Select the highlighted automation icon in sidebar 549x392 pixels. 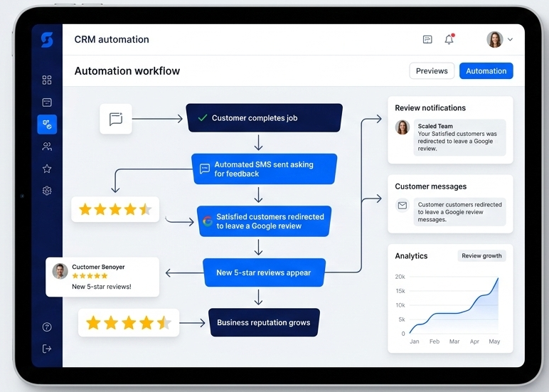[x=47, y=125]
